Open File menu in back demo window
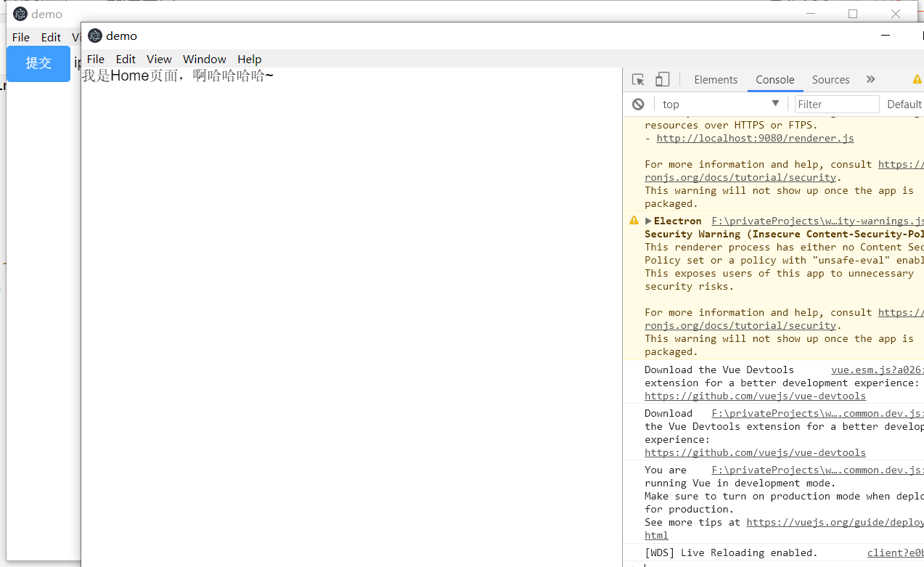Viewport: 924px width, 567px height. tap(21, 38)
